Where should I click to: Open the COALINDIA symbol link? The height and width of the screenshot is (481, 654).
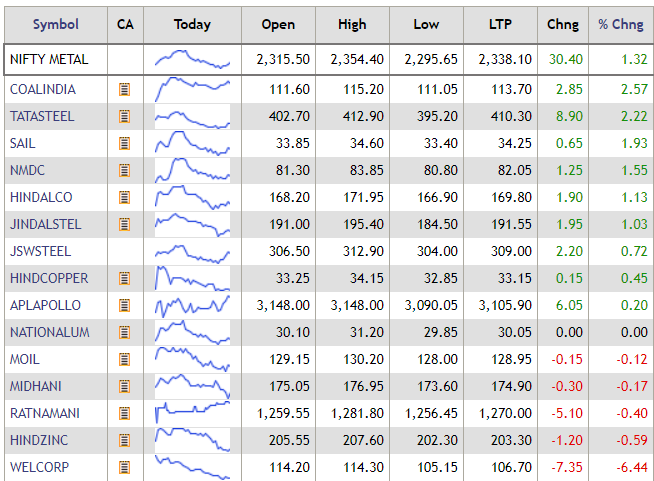coord(43,89)
